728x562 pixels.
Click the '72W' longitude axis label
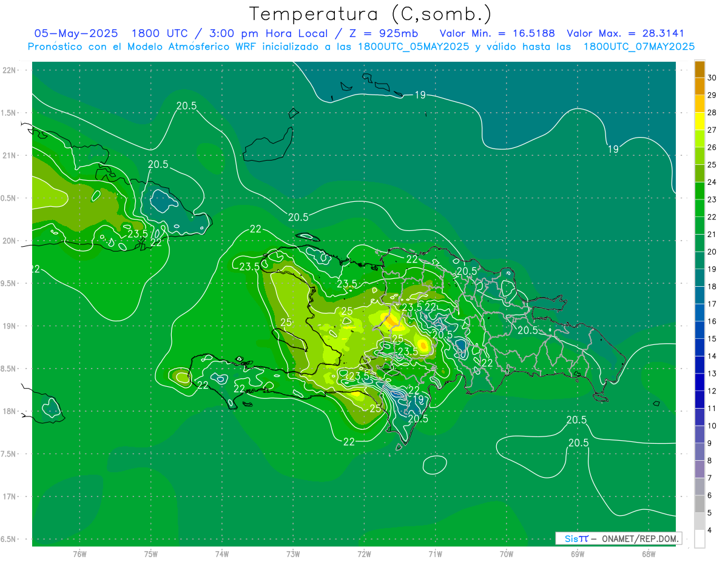pos(364,554)
